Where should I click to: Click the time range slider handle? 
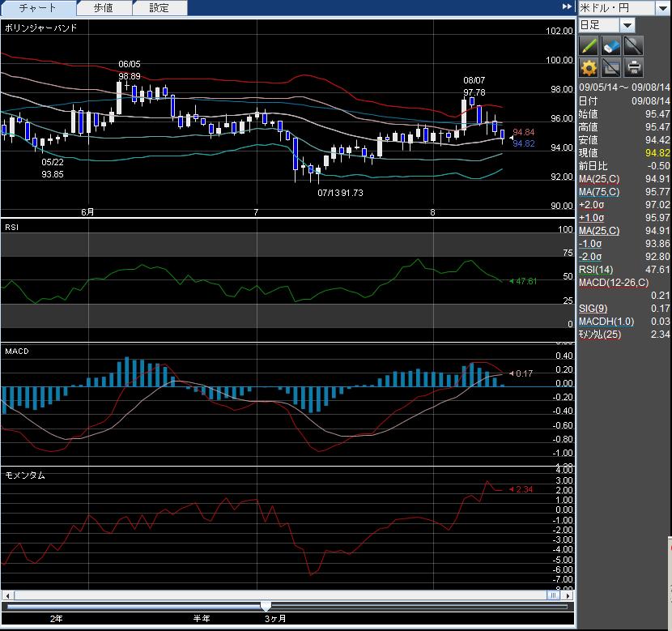[266, 606]
